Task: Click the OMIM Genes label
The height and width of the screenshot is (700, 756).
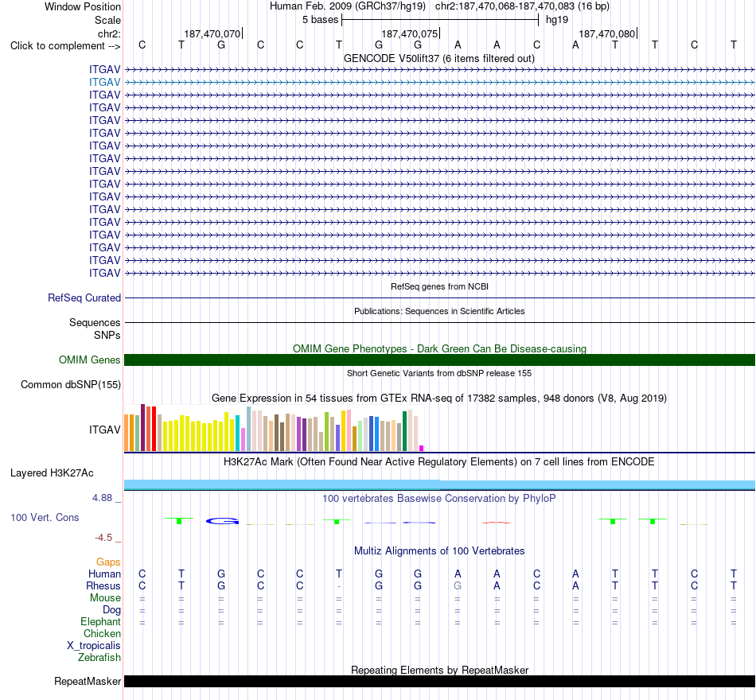Action: (89, 360)
